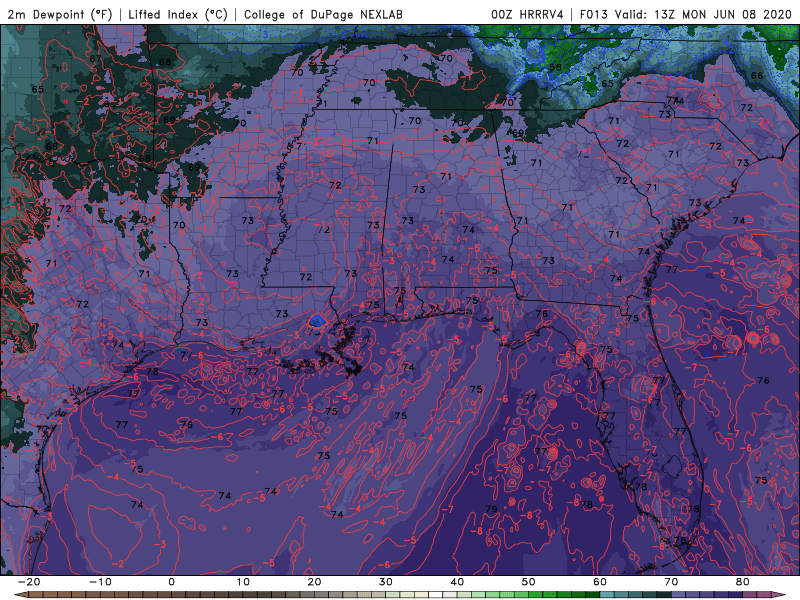The width and height of the screenshot is (800, 600).
Task: Click the right arrow end of color bar
Action: pos(779,595)
